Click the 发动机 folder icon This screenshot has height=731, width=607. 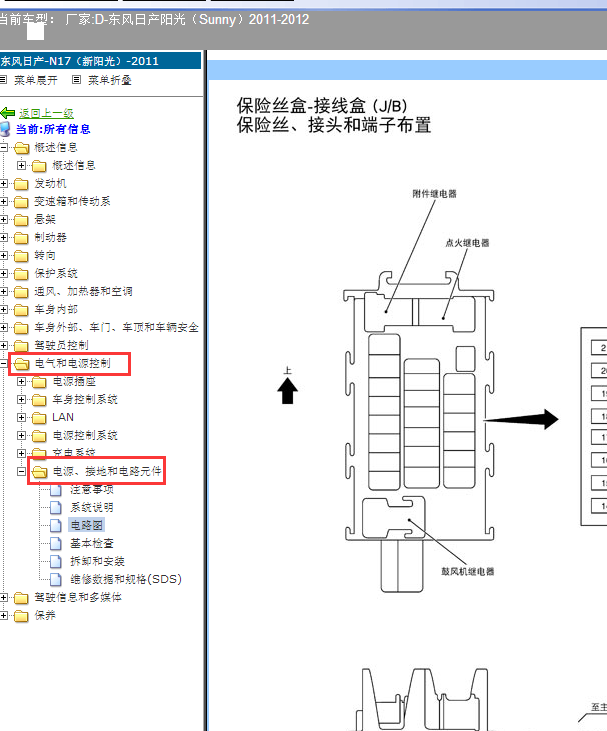pos(21,184)
